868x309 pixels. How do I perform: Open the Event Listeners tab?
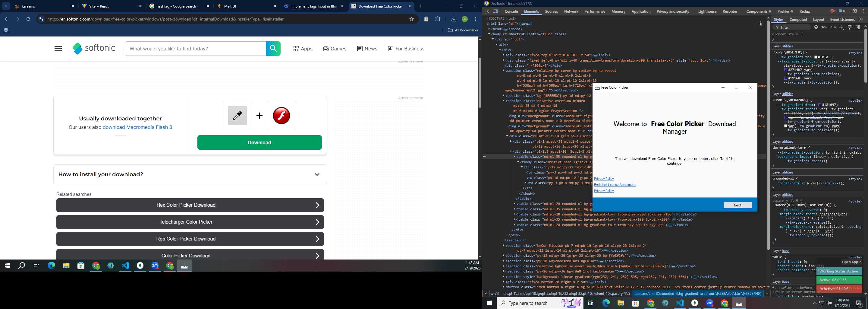[842, 20]
